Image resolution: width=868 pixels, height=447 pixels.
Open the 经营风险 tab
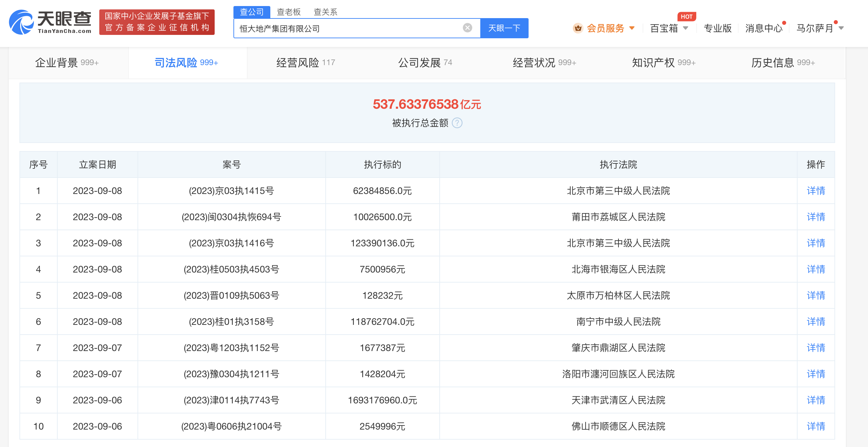pos(306,62)
